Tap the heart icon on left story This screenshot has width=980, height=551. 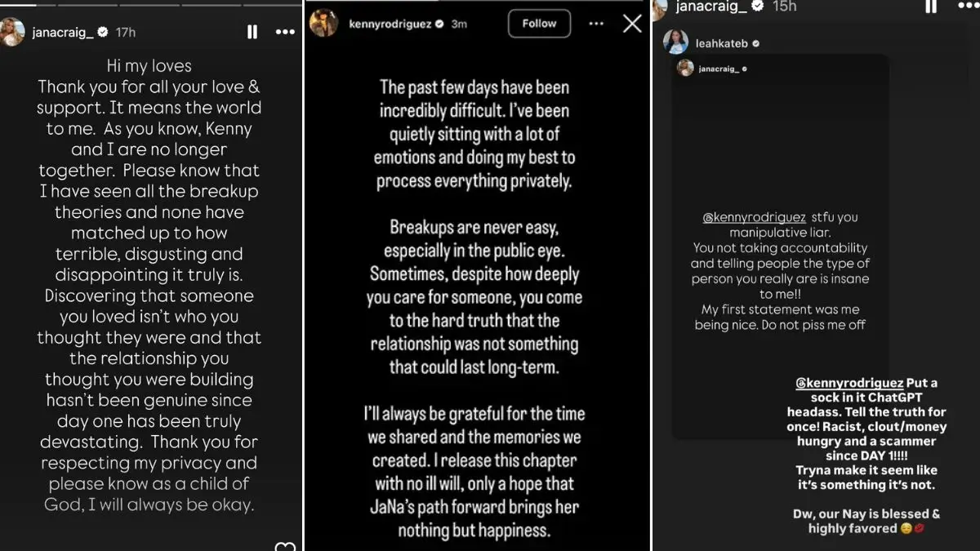click(285, 546)
